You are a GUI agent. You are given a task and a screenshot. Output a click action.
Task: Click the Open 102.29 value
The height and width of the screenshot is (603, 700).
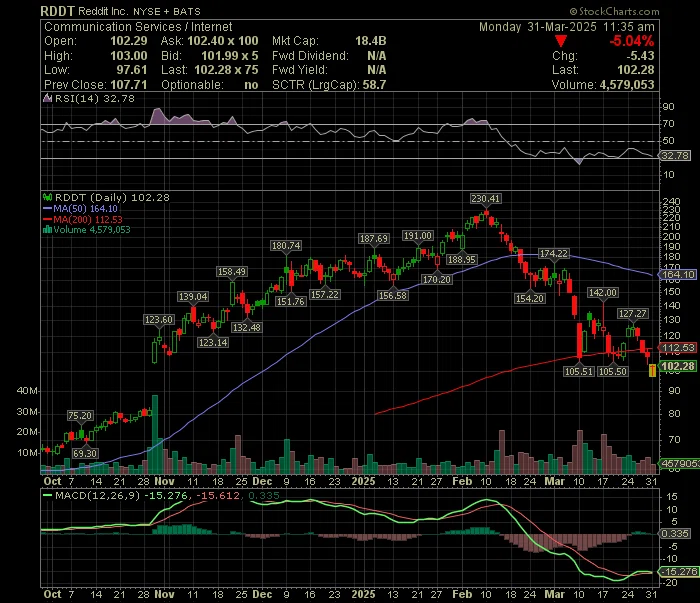(129, 41)
